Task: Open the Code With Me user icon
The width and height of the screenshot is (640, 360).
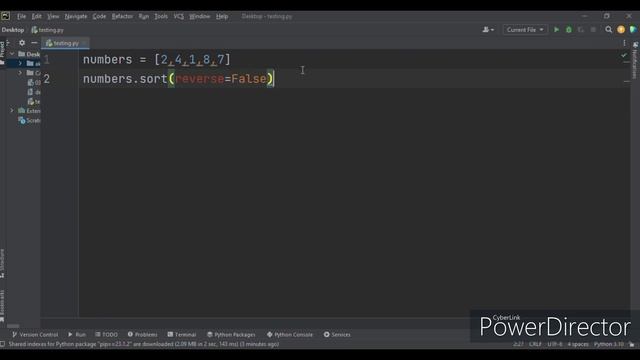Action: tap(488, 30)
